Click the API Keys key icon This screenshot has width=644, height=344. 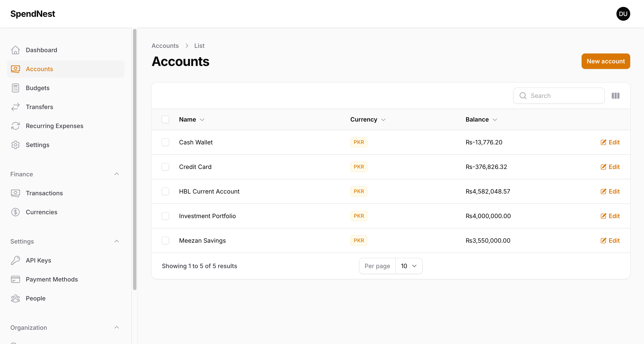tap(15, 260)
